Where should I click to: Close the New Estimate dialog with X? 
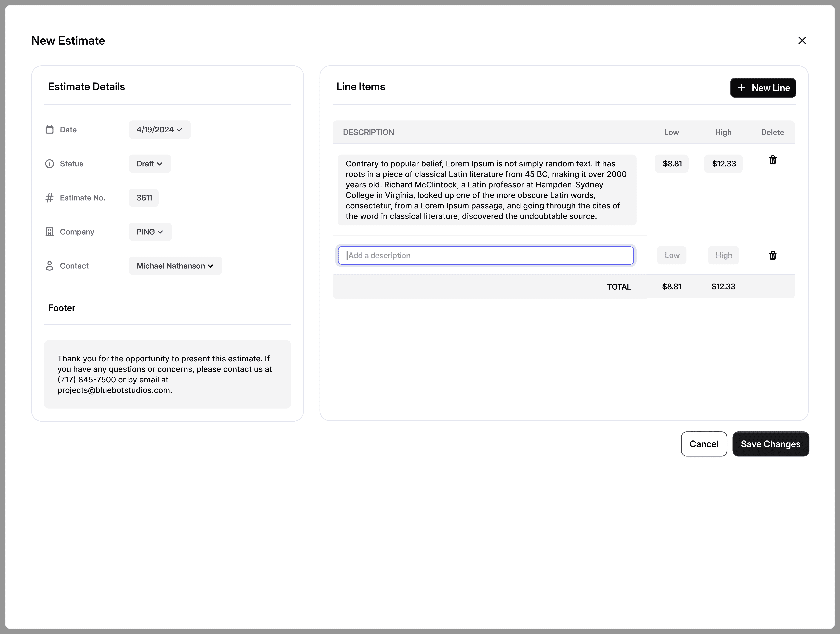point(802,41)
